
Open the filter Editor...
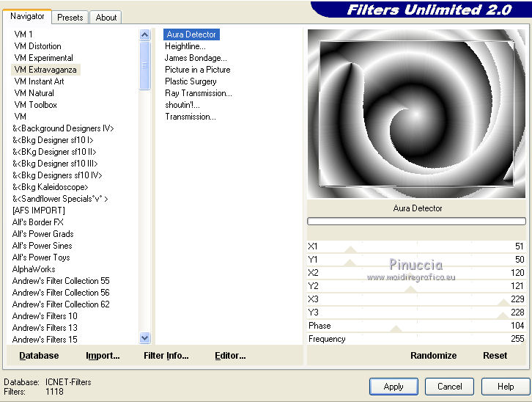pos(230,356)
